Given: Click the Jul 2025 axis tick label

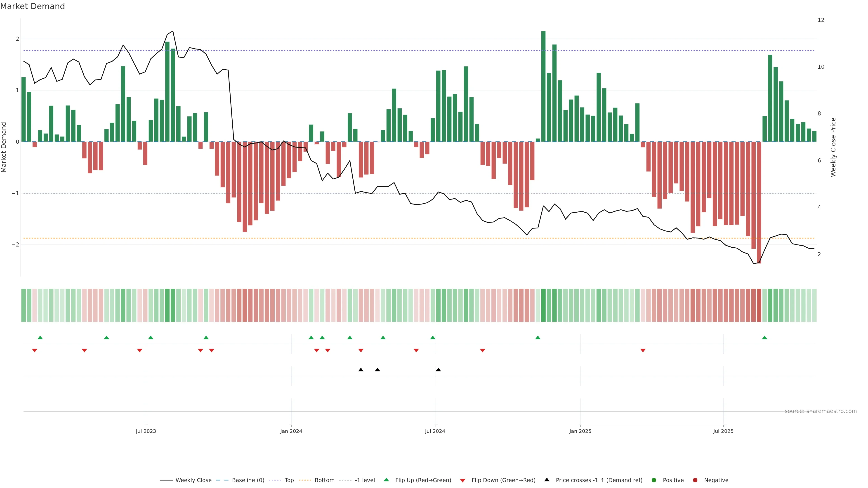Looking at the screenshot, I should [723, 431].
